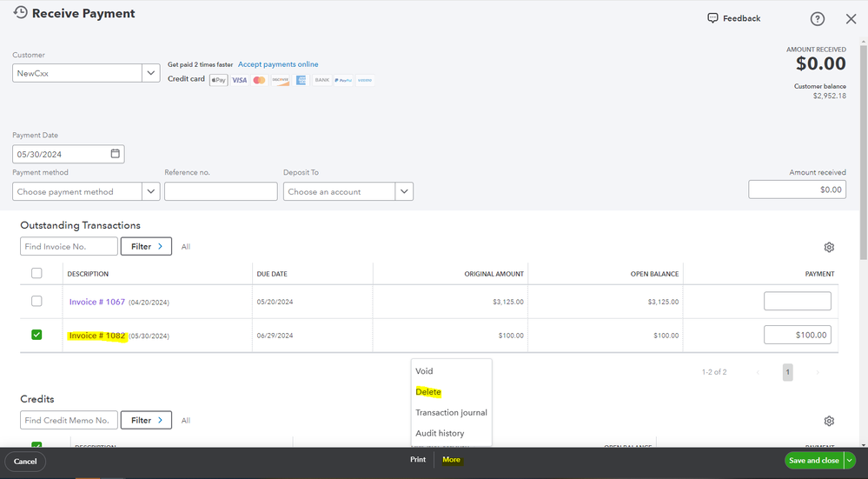Click the Cancel button

coord(25,462)
